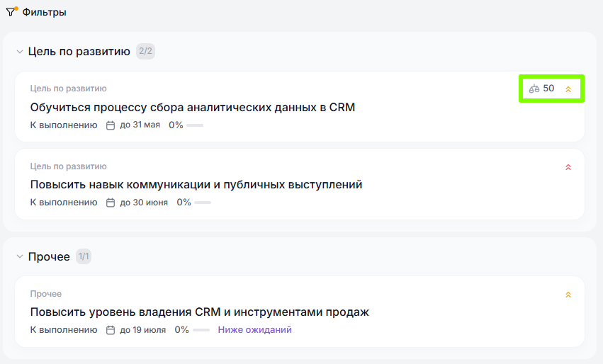This screenshot has height=364, width=603.
Task: Click the Ниже ожиданий status label
Action: coord(254,330)
